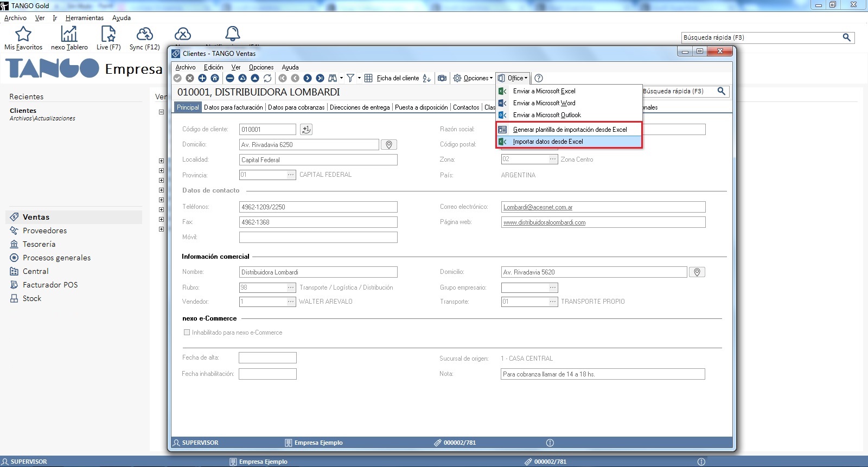The width and height of the screenshot is (868, 467).
Task: Open the map pin next to Domicilio
Action: pos(388,145)
